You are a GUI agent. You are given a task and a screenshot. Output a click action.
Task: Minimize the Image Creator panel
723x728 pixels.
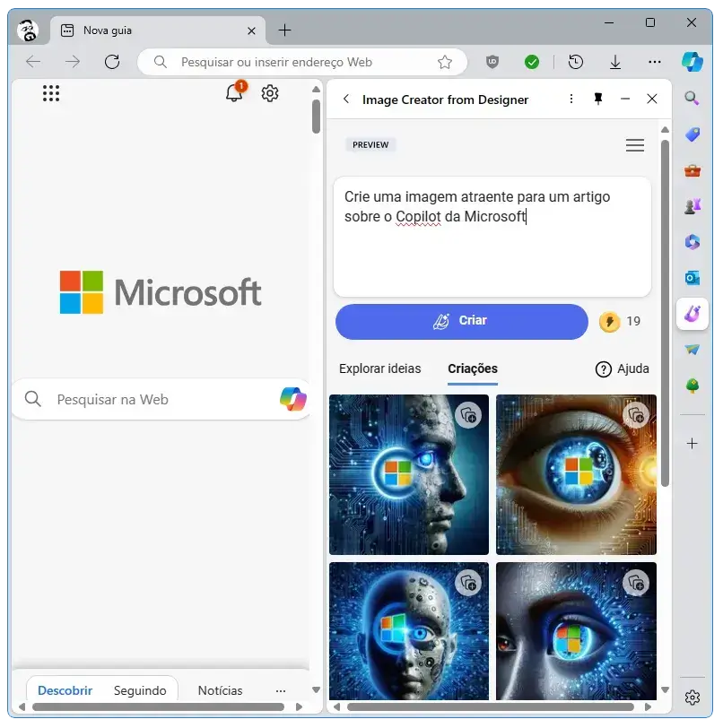(x=625, y=99)
